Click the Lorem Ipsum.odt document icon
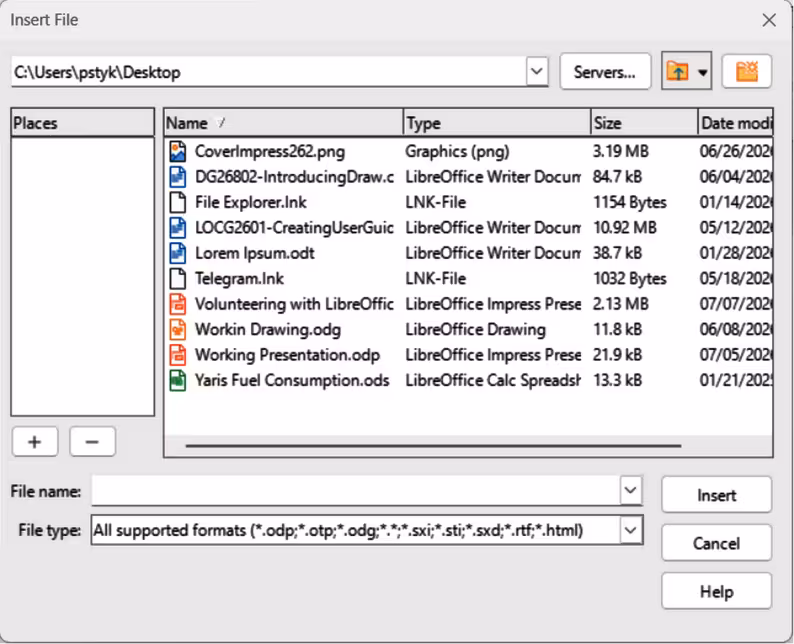 tap(178, 253)
